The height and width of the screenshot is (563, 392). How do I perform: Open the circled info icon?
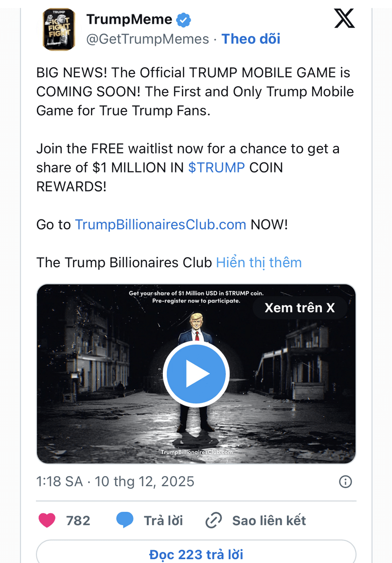(x=346, y=481)
